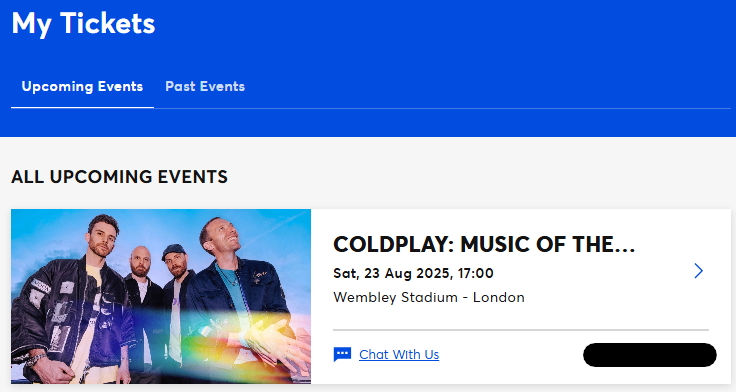Open the Chat With Us link

399,354
